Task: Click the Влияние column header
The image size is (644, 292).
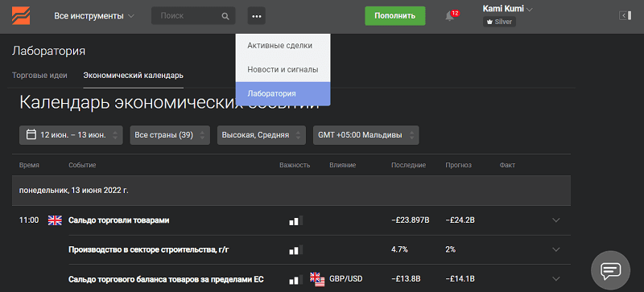Action: coord(342,165)
